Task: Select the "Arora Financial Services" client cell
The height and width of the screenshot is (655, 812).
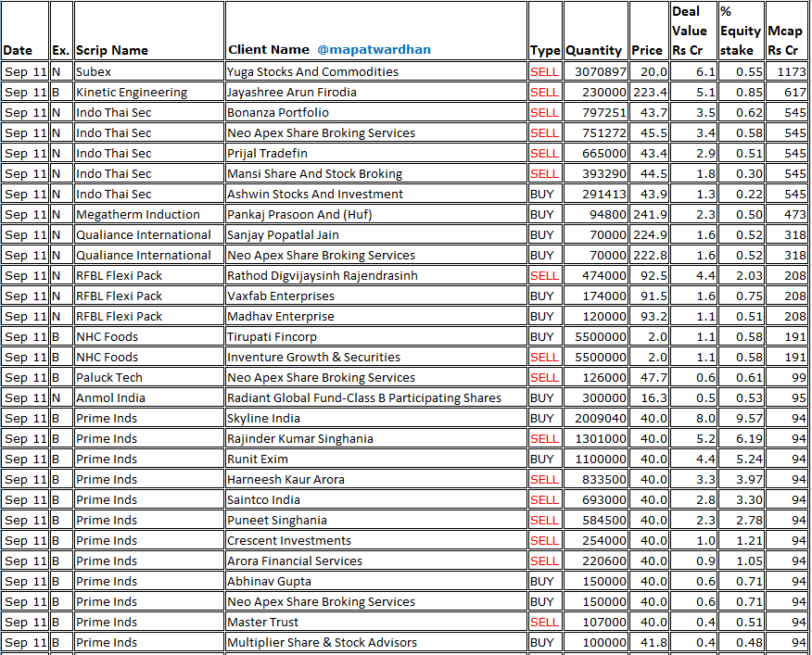Action: coord(376,561)
